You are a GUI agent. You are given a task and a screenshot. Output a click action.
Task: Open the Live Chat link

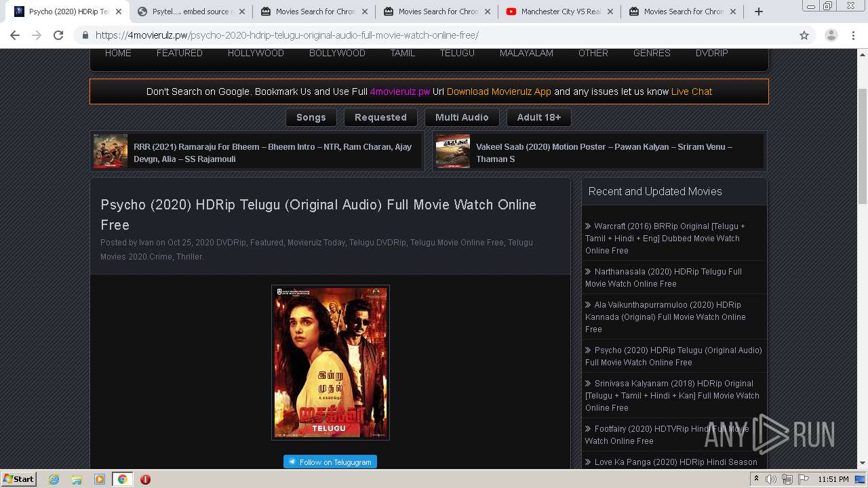pyautogui.click(x=692, y=91)
